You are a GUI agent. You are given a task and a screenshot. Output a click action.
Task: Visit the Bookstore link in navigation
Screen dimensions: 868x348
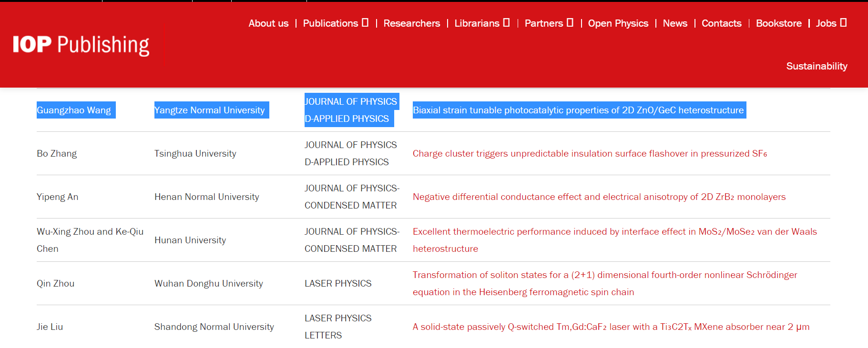click(x=778, y=23)
